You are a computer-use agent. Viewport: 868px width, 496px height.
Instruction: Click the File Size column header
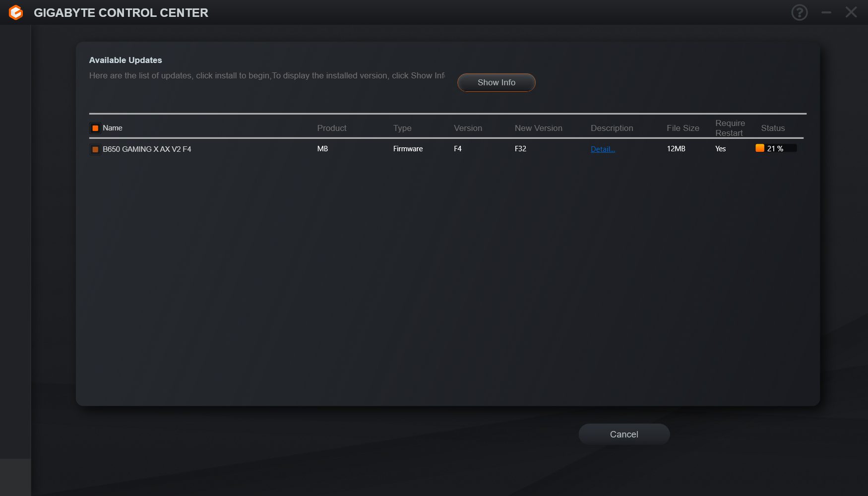click(682, 128)
